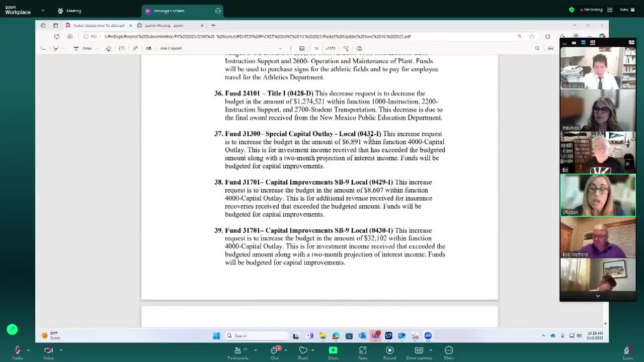Open the Windows Start menu
This screenshot has height=362, width=644.
216,336
